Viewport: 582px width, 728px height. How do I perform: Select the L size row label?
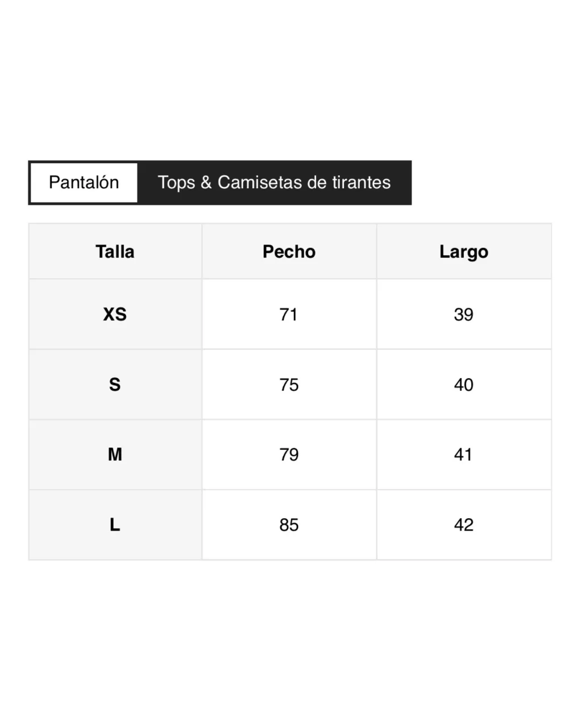click(x=115, y=524)
